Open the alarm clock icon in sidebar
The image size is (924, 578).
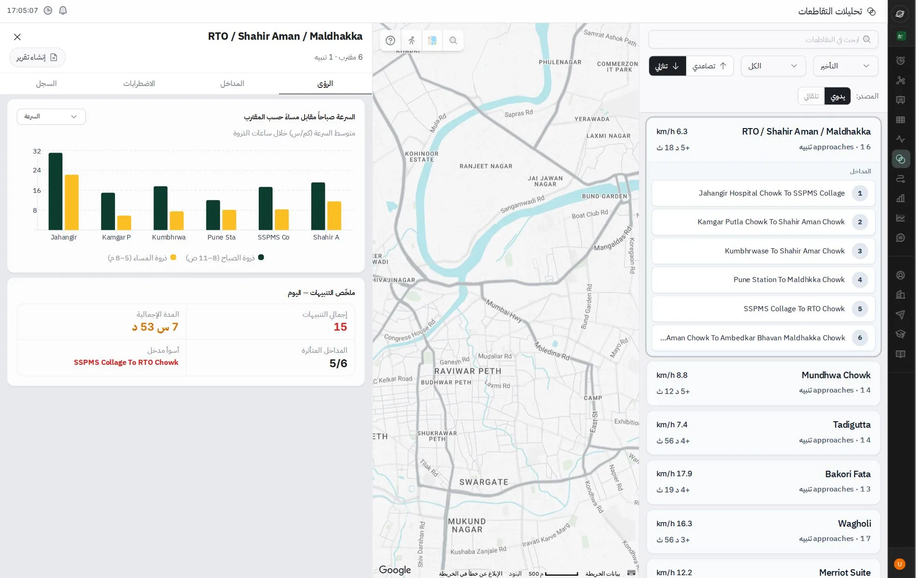(900, 61)
